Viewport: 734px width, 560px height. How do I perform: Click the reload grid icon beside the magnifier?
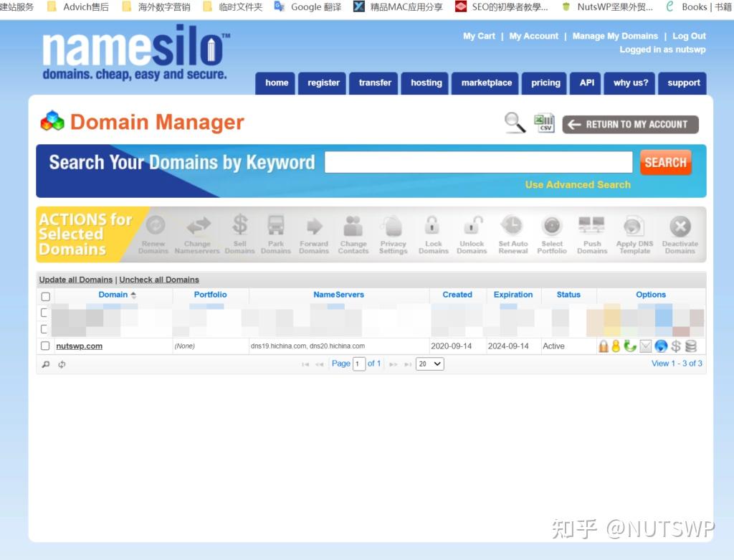point(62,364)
